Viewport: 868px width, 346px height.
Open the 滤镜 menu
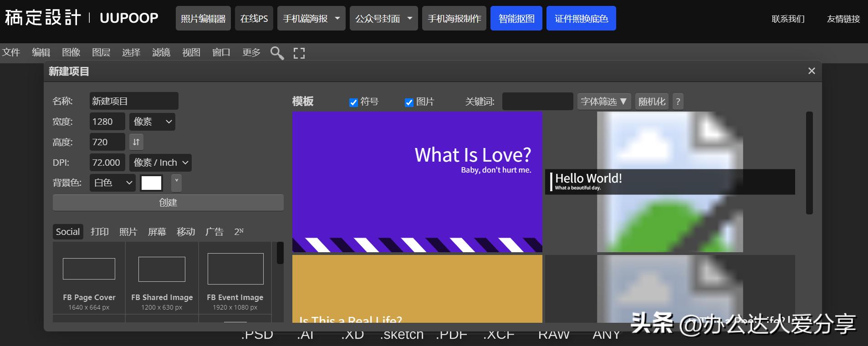click(x=161, y=52)
